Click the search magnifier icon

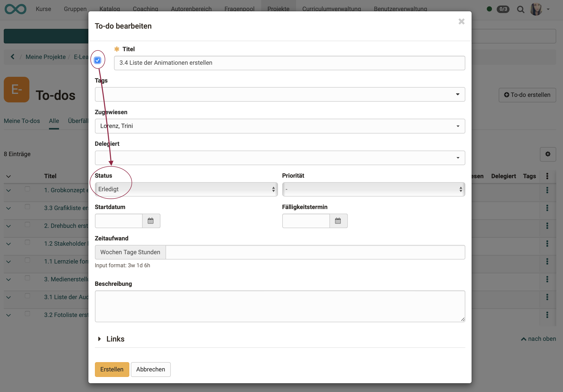tap(521, 10)
